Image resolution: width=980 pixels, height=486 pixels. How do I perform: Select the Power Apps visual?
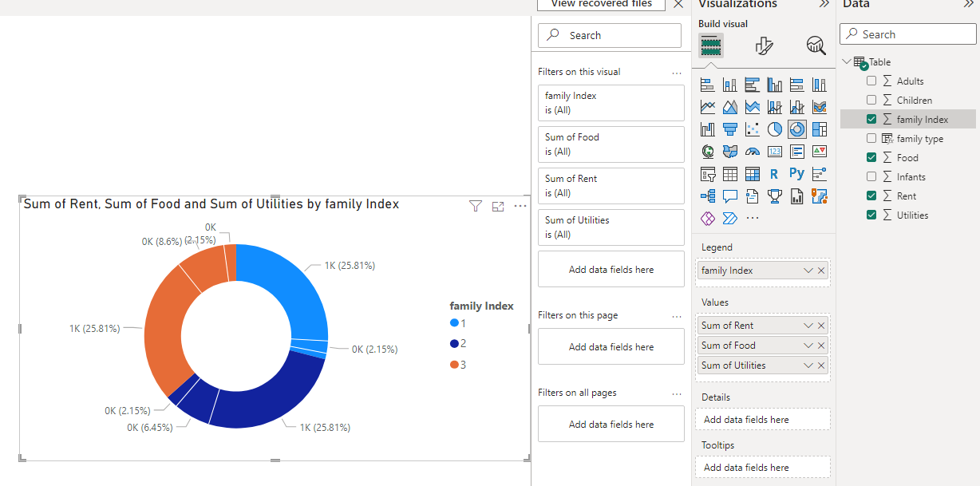(708, 218)
